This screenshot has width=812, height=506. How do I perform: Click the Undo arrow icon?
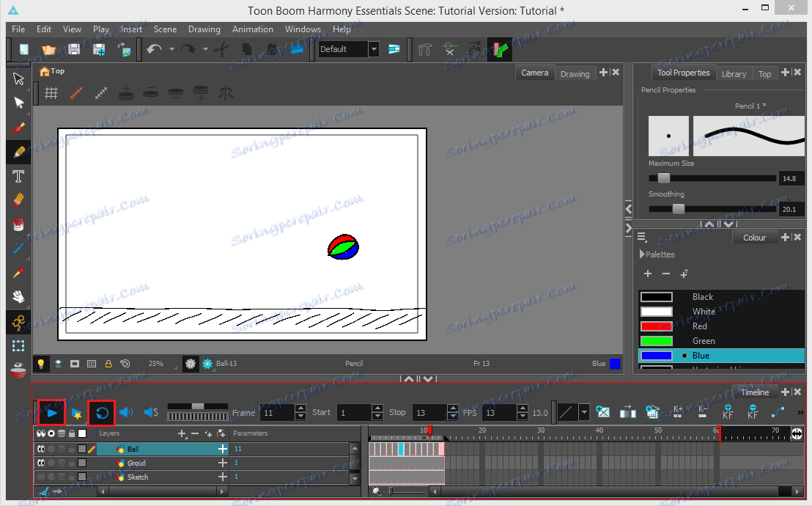pyautogui.click(x=154, y=49)
